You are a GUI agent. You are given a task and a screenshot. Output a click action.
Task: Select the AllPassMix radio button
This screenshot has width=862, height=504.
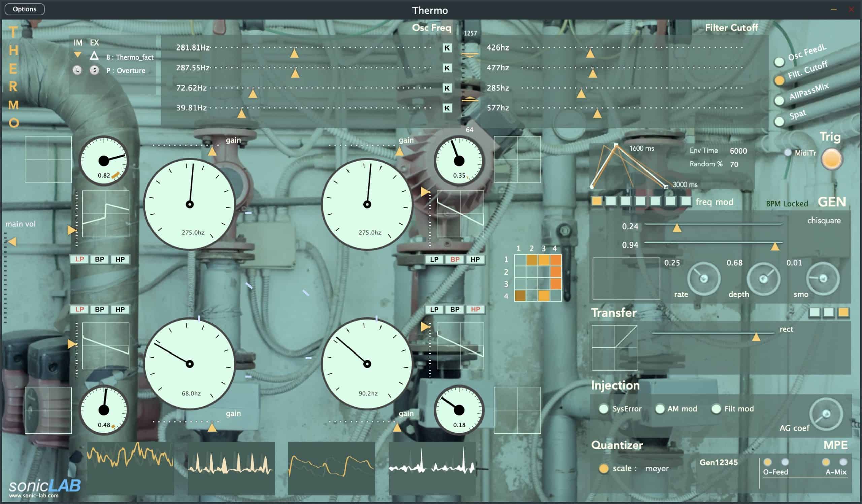[779, 101]
